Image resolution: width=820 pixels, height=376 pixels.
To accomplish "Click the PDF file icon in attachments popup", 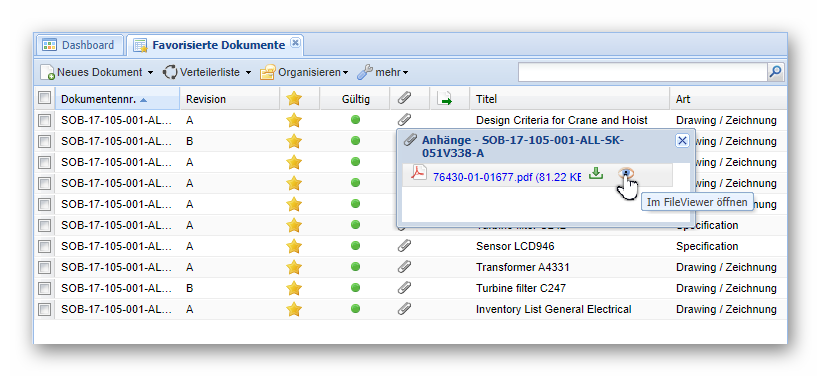I will coord(418,173).
